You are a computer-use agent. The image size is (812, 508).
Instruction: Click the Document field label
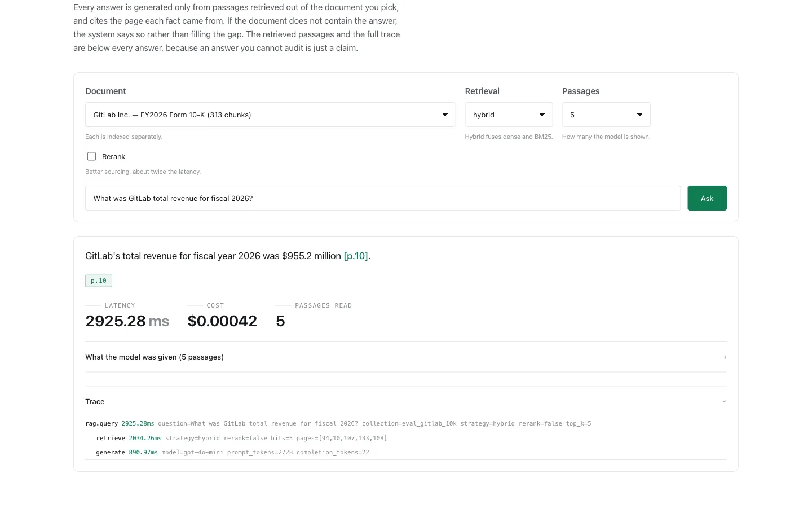click(105, 91)
